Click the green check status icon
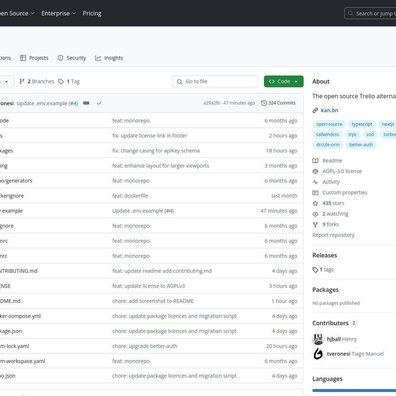The width and height of the screenshot is (396, 396). (99, 103)
